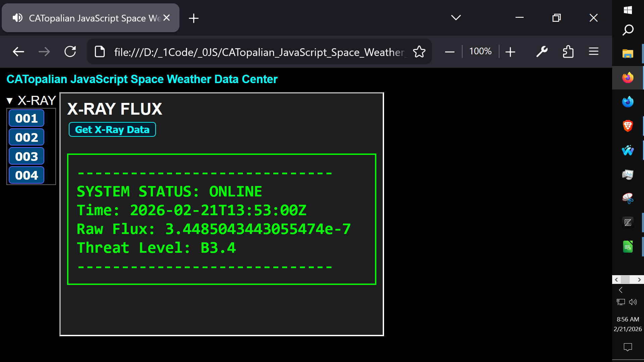
Task: Open LibreOffice Calc from the taskbar
Action: point(628,246)
